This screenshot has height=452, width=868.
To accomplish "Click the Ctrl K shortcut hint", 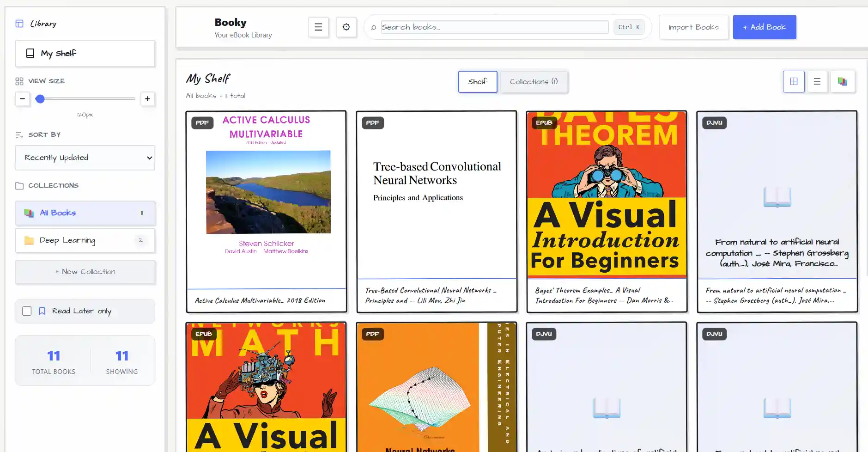I will pyautogui.click(x=629, y=27).
